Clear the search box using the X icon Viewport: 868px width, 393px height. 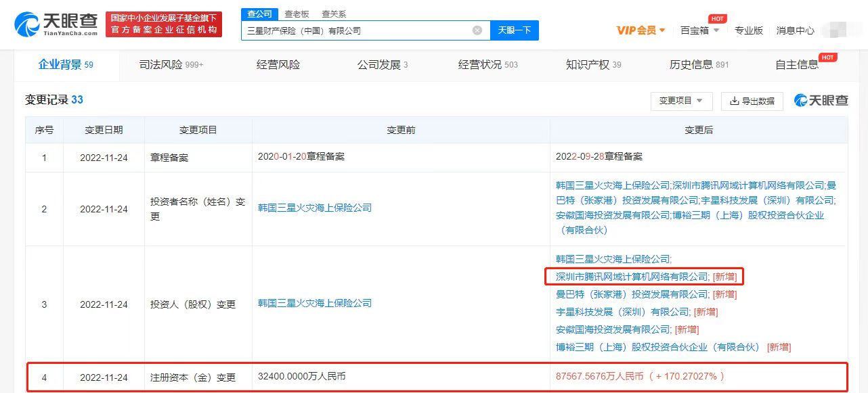(x=477, y=30)
